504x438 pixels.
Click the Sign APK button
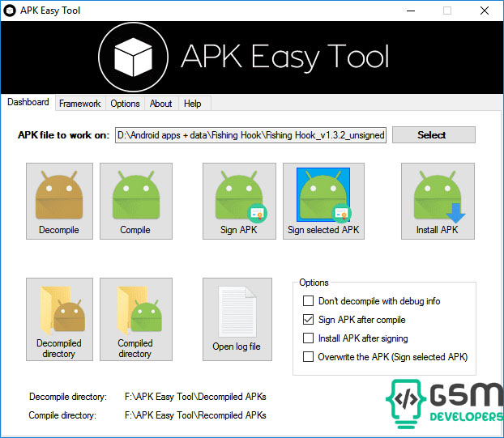pyautogui.click(x=239, y=201)
